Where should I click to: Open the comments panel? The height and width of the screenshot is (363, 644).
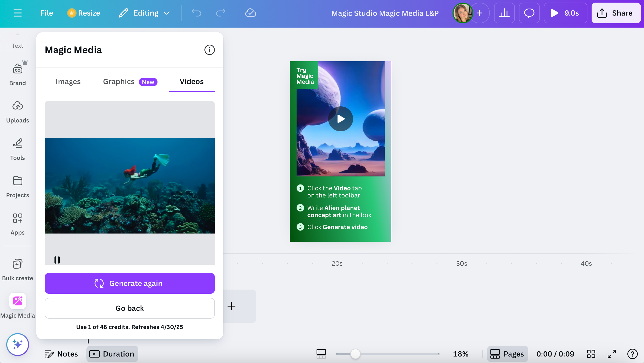coord(529,13)
